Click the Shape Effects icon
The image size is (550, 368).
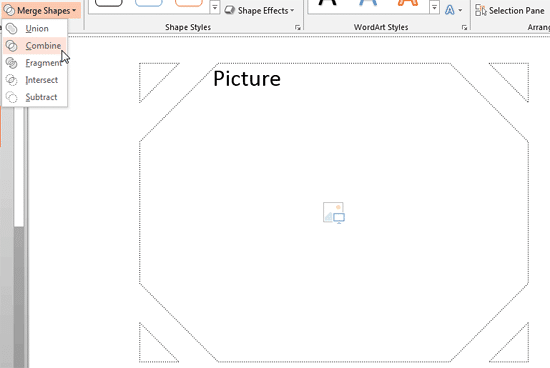click(x=230, y=11)
